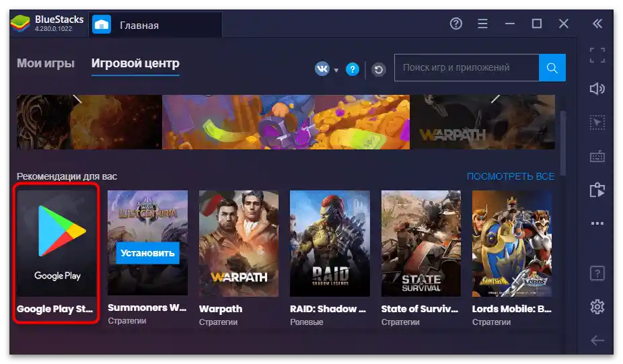
Task: Toggle fullscreen icon in side toolbar
Action: click(597, 55)
